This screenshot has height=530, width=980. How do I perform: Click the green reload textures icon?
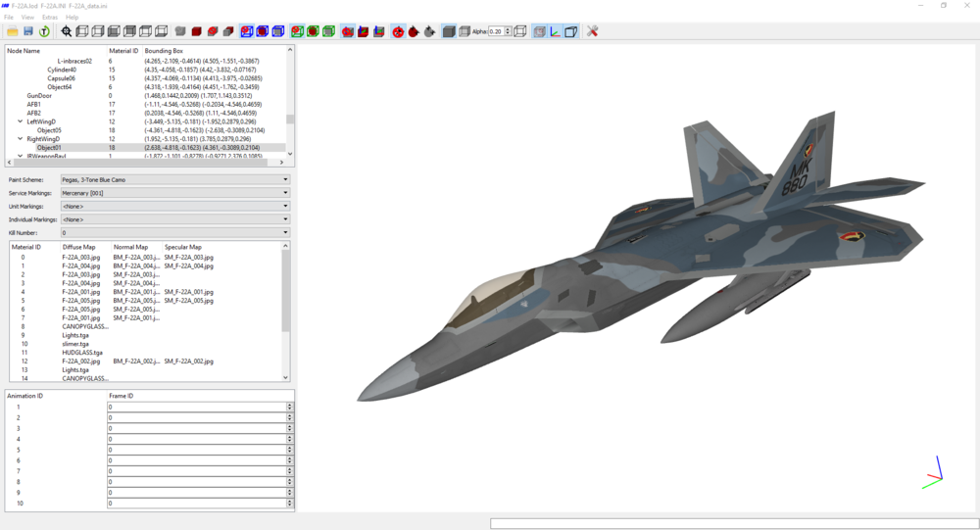click(x=44, y=31)
